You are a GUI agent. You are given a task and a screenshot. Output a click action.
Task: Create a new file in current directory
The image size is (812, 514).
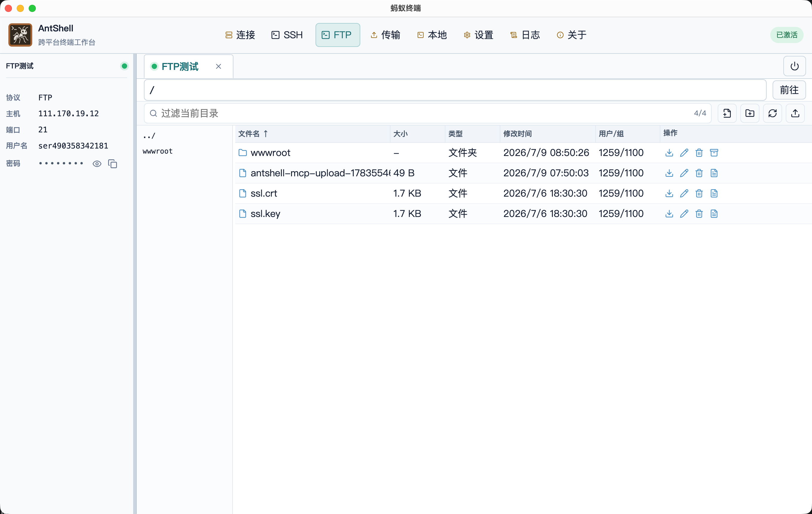pyautogui.click(x=727, y=113)
